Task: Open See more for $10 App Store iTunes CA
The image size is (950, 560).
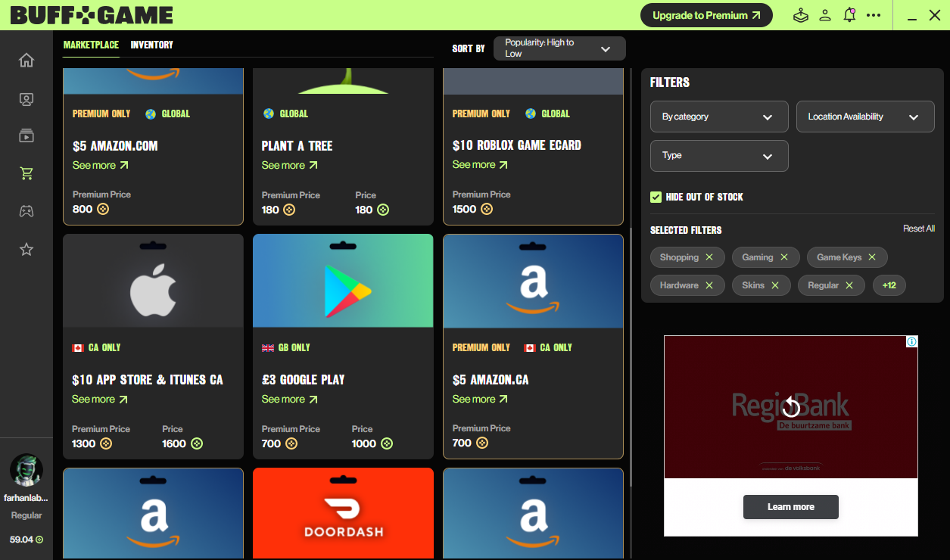Action: 100,399
